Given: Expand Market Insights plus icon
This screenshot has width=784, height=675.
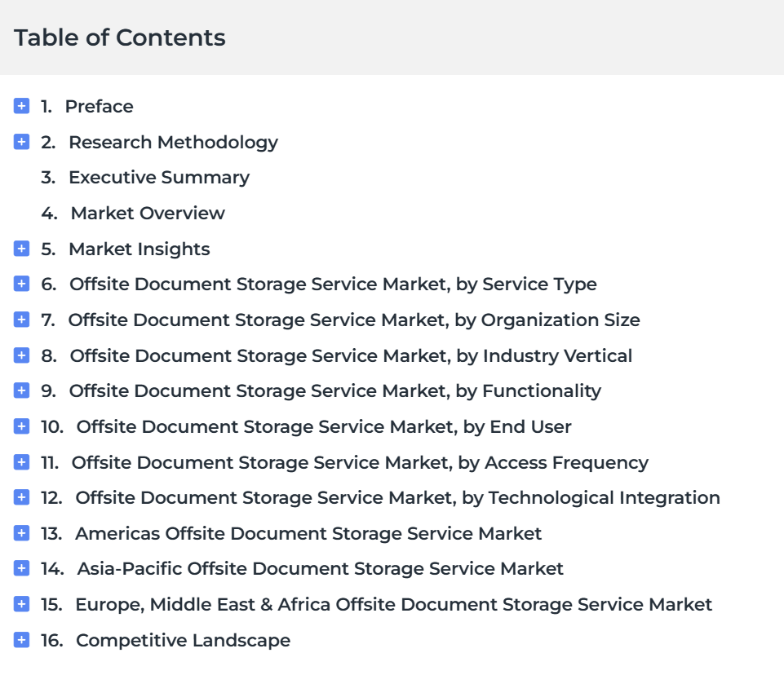Looking at the screenshot, I should (x=22, y=249).
